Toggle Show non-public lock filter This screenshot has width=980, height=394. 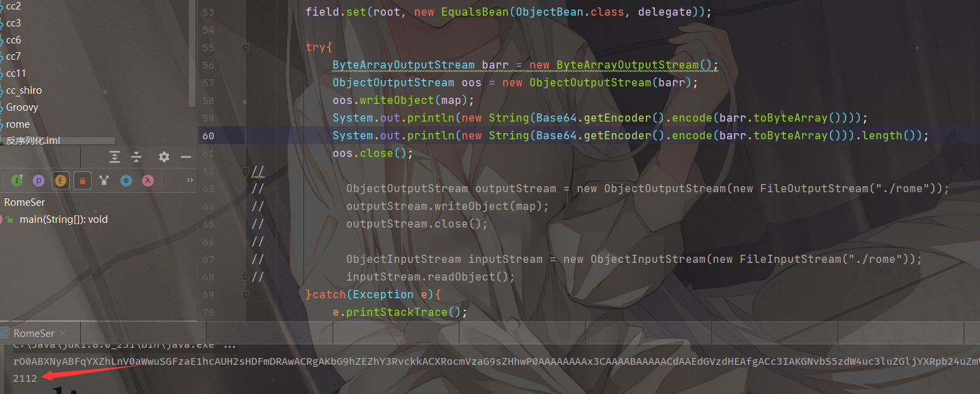[82, 180]
